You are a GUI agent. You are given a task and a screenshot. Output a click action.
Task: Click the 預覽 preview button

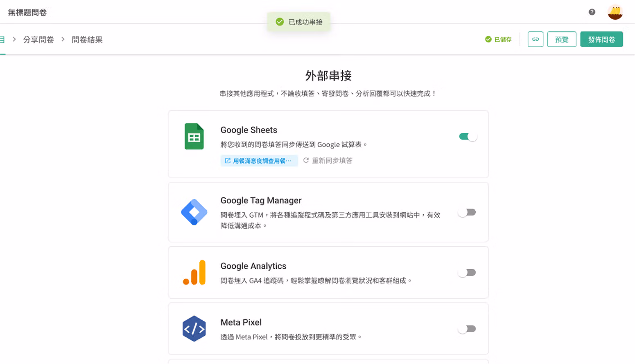click(x=561, y=39)
